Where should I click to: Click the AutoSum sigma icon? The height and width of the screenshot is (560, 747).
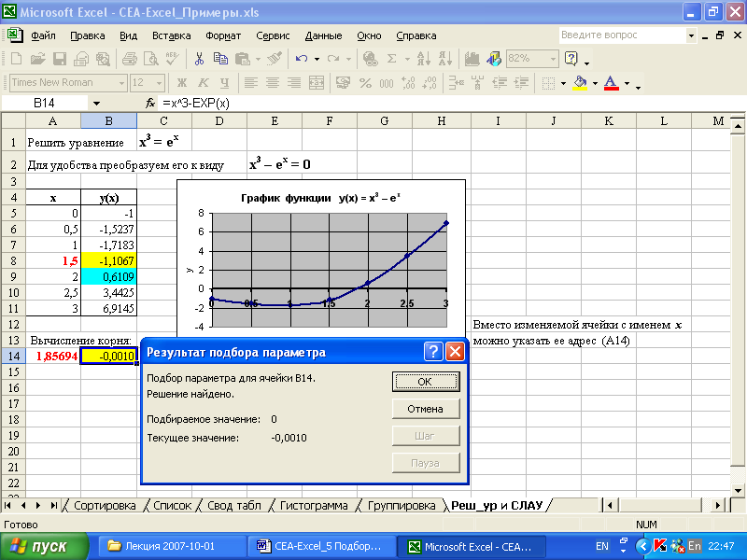pyautogui.click(x=391, y=59)
